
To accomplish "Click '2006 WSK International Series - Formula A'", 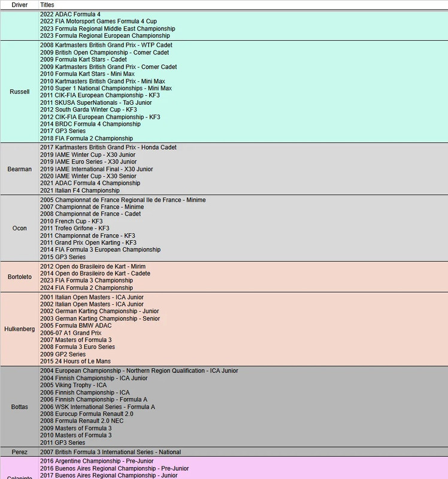I will click(98, 407).
